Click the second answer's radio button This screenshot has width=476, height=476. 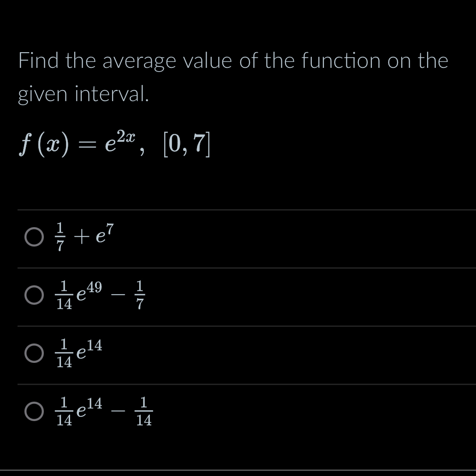coord(35,295)
